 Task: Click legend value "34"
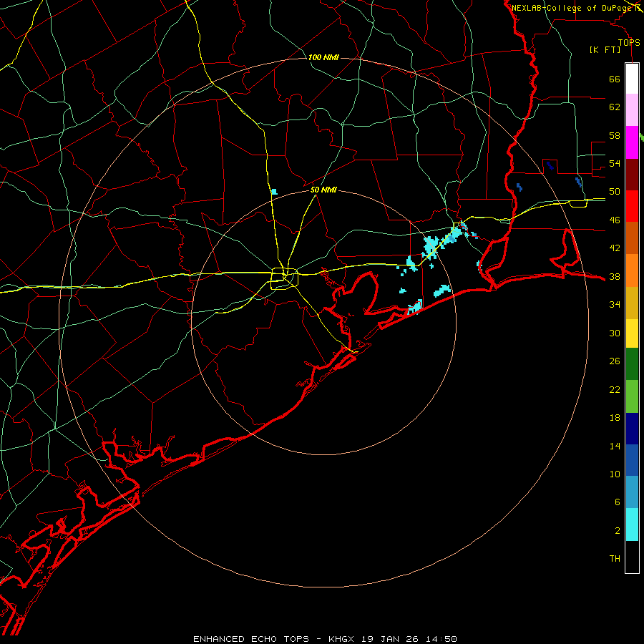click(x=615, y=305)
